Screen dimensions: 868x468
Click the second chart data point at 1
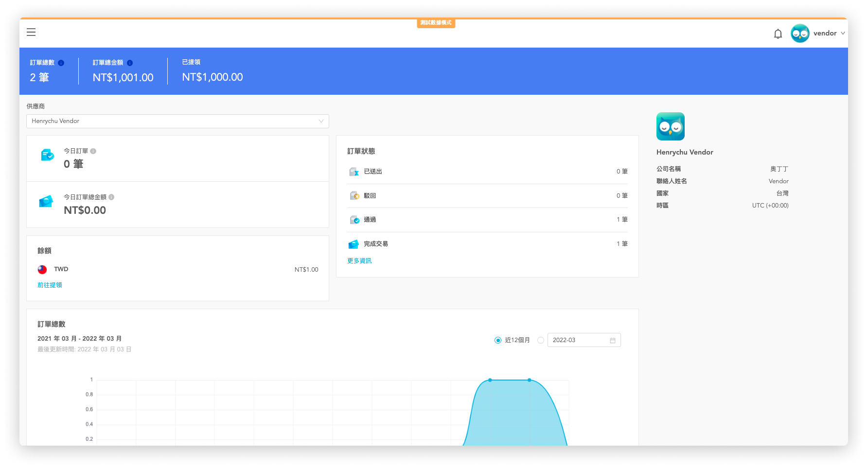point(530,380)
